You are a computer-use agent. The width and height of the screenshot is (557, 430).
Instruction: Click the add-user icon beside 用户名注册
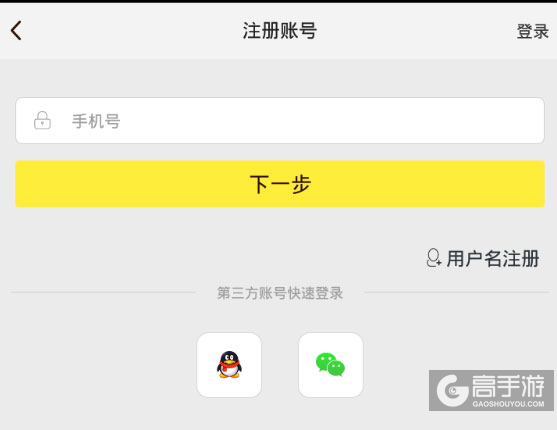[434, 258]
